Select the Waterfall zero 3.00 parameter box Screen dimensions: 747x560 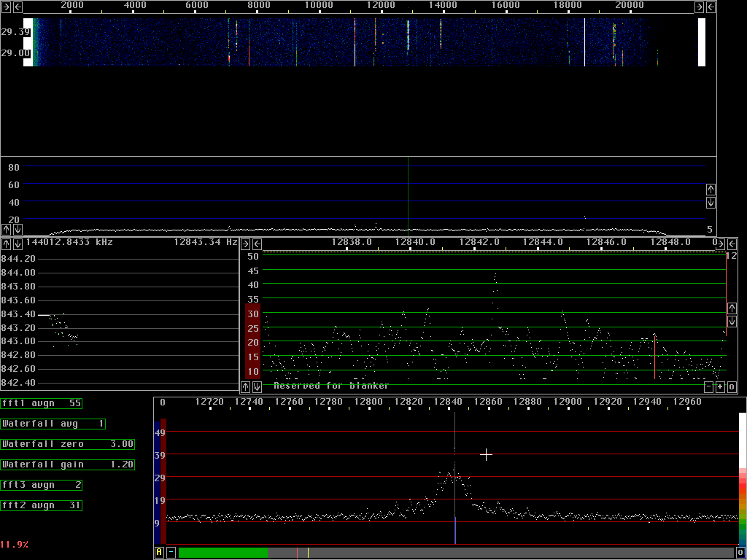pyautogui.click(x=68, y=444)
